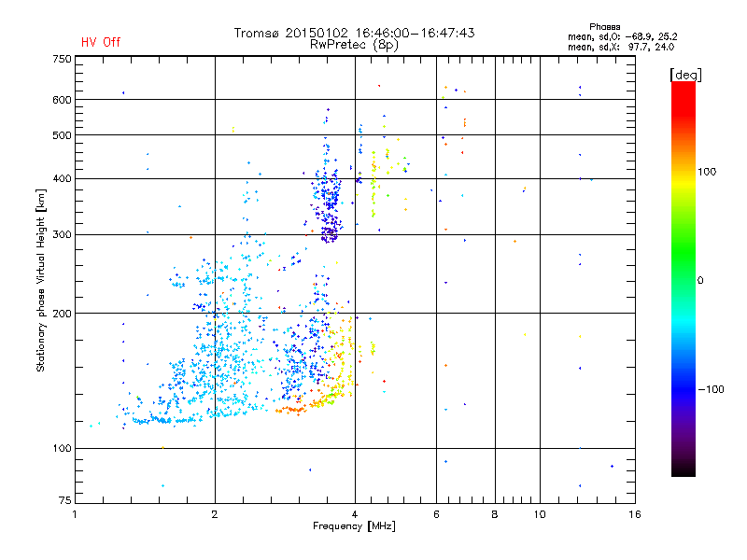Viewport: 747px width, 560px height.
Task: Click the y-axis tick label '300'
Action: pos(62,234)
